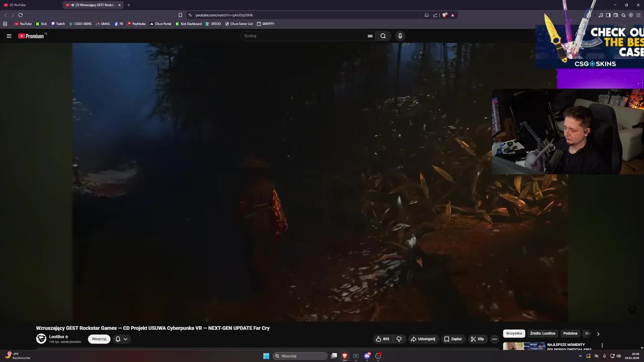Viewport: 644px width, 362px height.
Task: Close the Wzruszający GEST Rockstar tab
Action: tap(119, 5)
